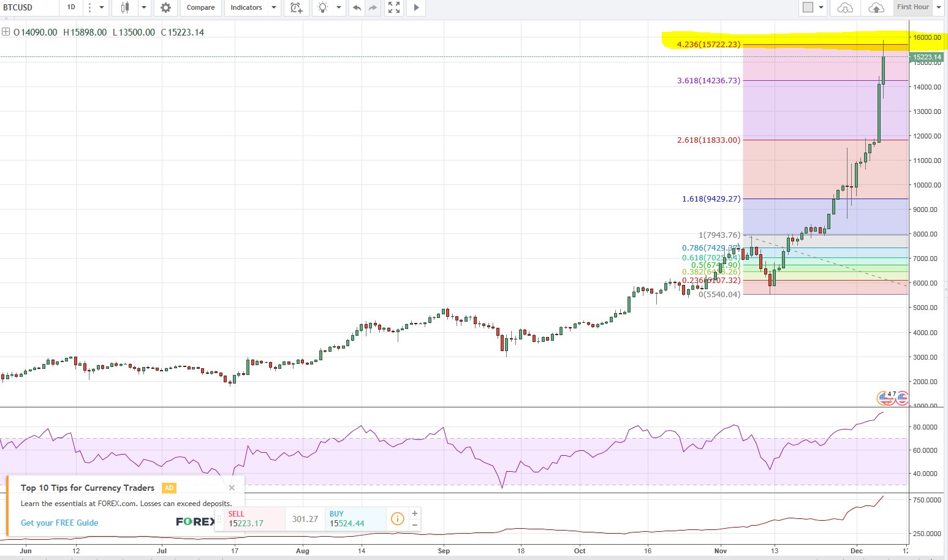Image resolution: width=948 pixels, height=560 pixels.
Task: Select the 4.236(15722.23) Fibonacci level label
Action: [708, 44]
